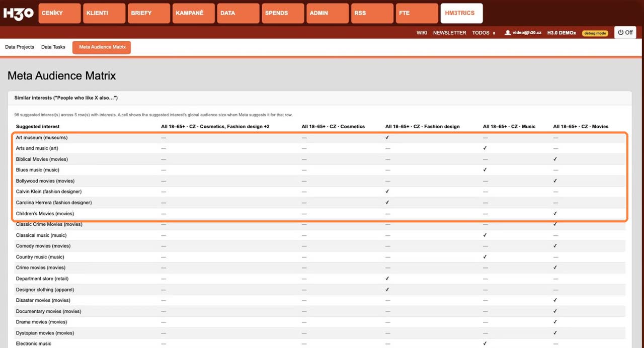The image size is (644, 348).
Task: Select the Arts and music (art) row
Action: 319,148
